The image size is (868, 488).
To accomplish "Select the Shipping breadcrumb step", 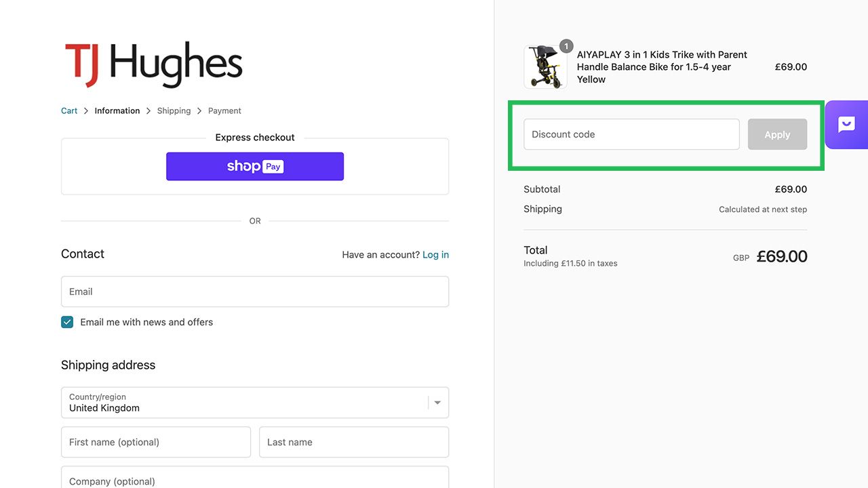I will pos(174,110).
